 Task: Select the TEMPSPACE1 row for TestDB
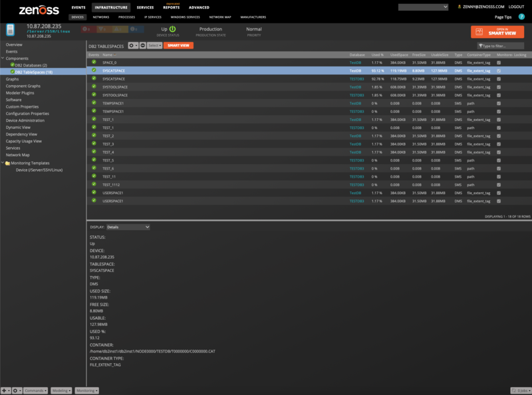click(x=309, y=103)
